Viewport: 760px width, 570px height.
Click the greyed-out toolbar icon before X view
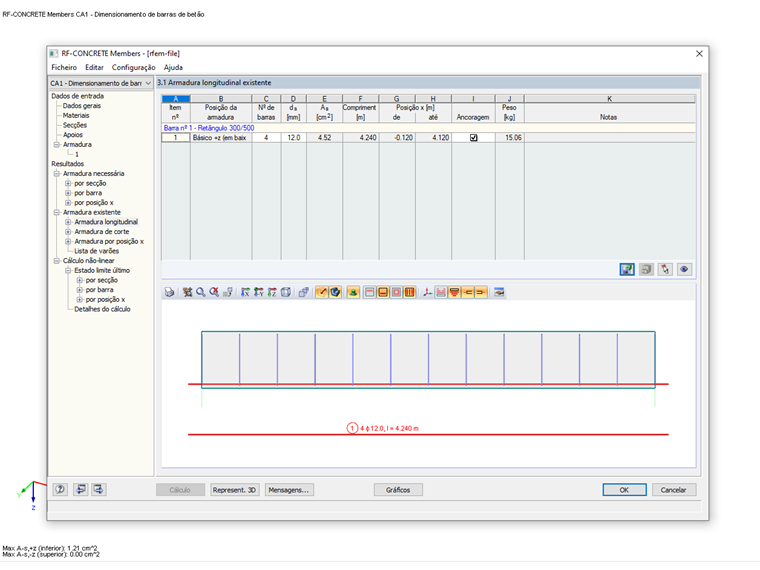pos(228,292)
